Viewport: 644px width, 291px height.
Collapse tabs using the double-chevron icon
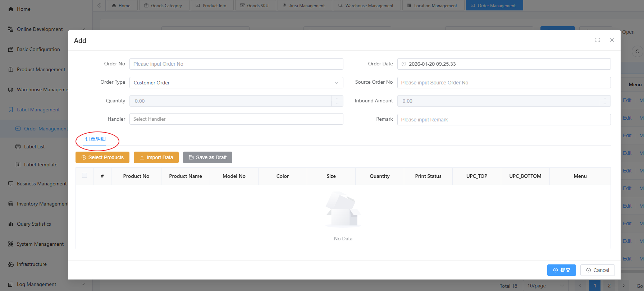[99, 5]
